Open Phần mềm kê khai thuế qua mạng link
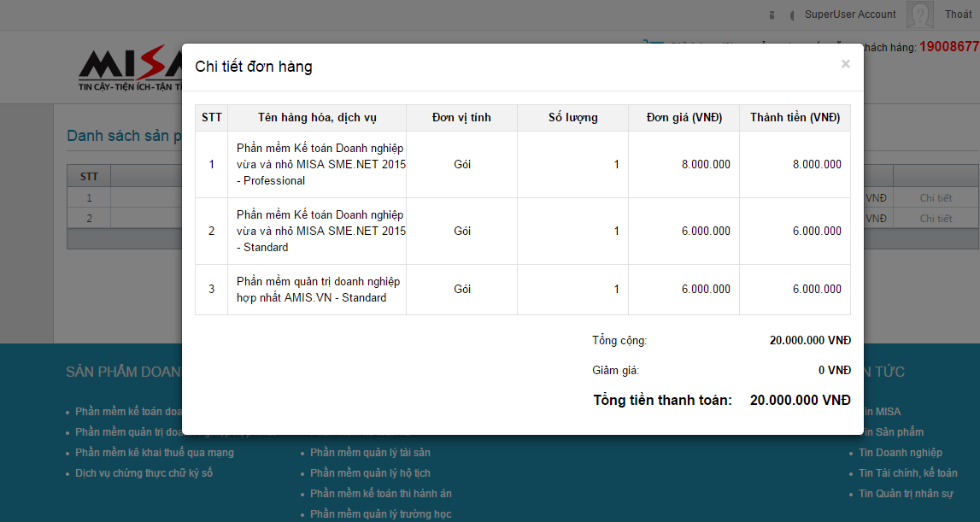 (154, 453)
